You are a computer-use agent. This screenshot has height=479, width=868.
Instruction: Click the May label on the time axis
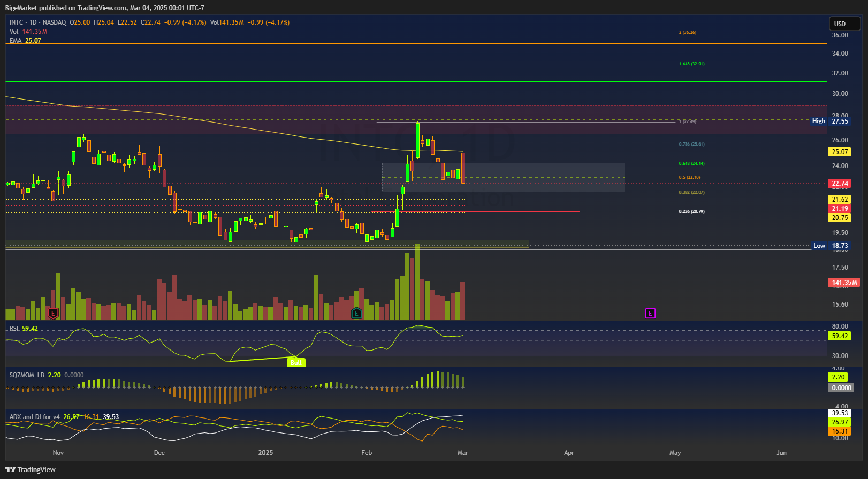[x=675, y=453]
